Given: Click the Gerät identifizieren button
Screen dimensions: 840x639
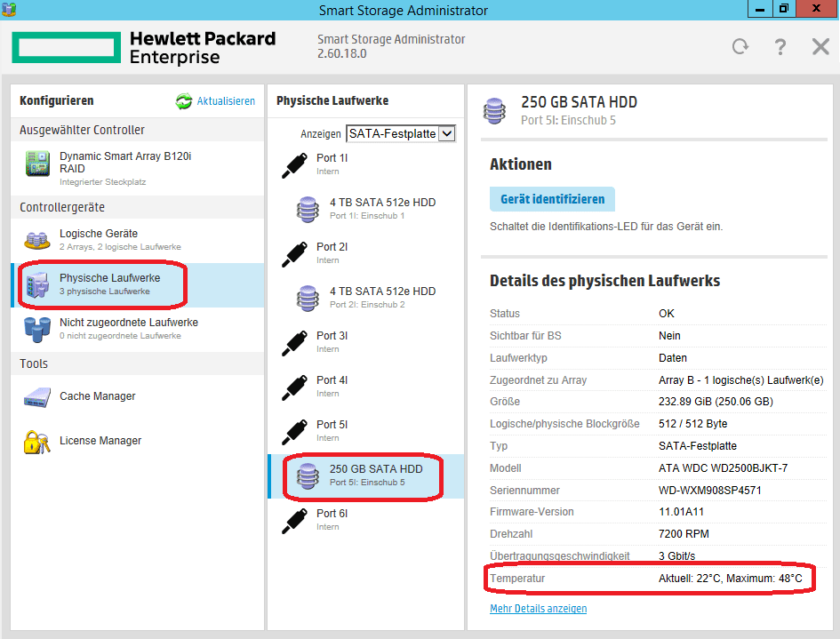Looking at the screenshot, I should tap(552, 199).
